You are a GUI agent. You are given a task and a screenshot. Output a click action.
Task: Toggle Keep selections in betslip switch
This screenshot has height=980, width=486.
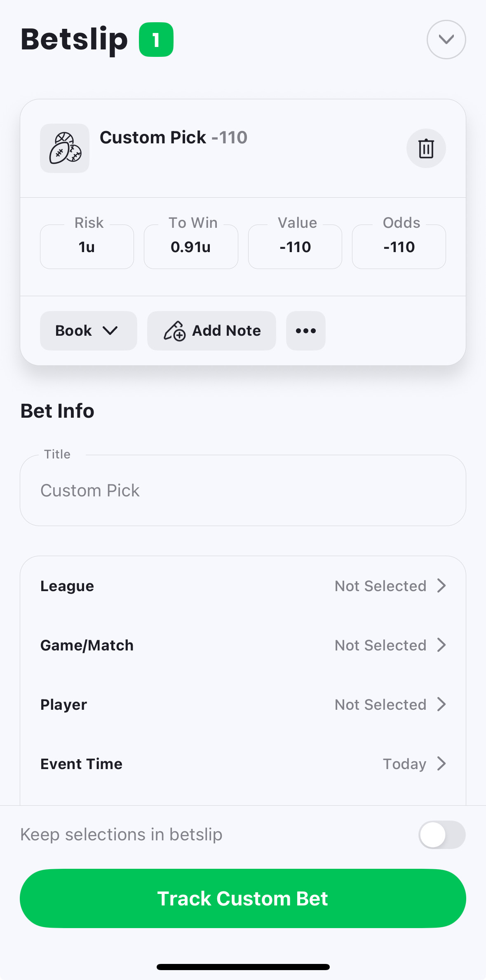[x=442, y=835]
